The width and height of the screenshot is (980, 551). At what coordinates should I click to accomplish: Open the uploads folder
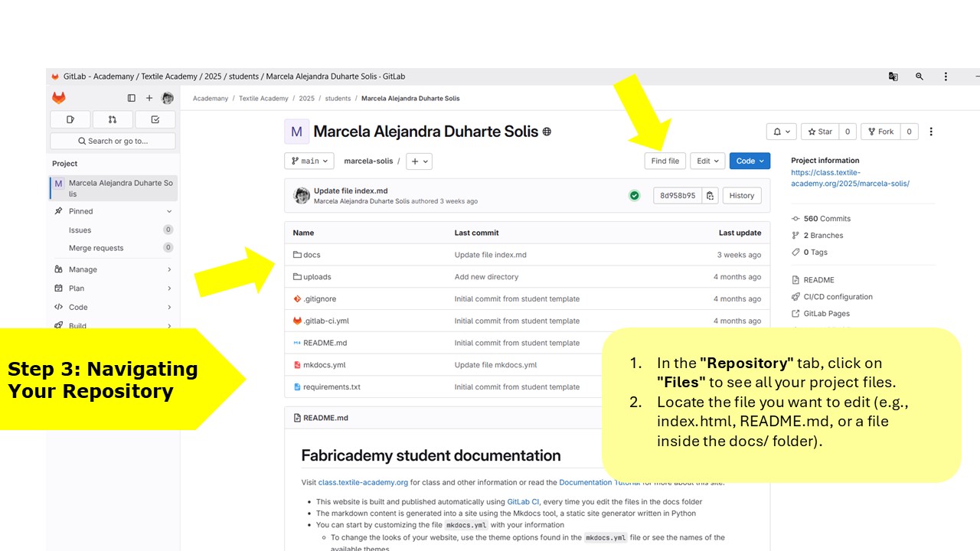(317, 277)
